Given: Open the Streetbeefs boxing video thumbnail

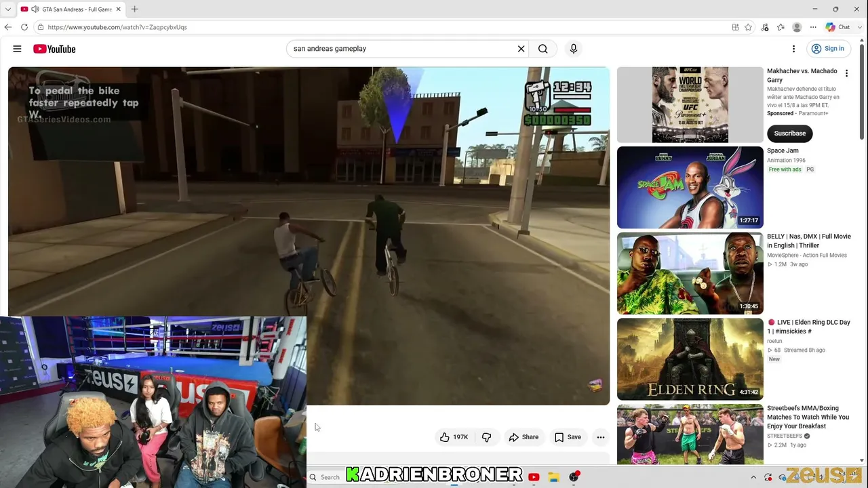Looking at the screenshot, I should (x=690, y=434).
